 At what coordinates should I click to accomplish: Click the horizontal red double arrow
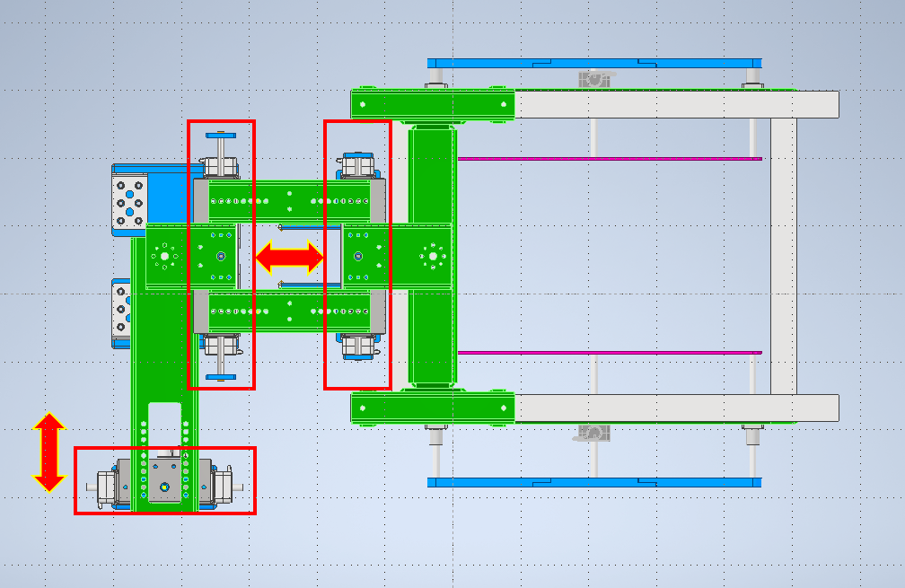click(x=290, y=258)
